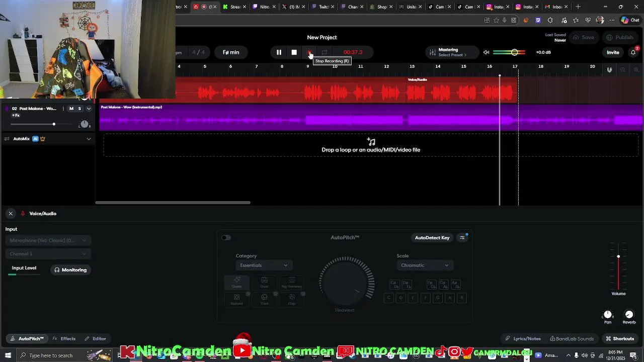The height and width of the screenshot is (362, 644).
Task: Click the AutoMix premium crown icon
Action: (42, 139)
